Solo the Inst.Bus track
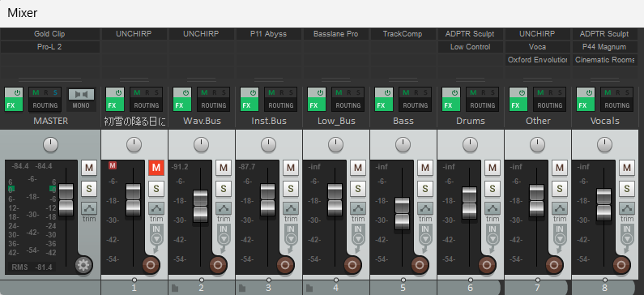Viewport: 644px width, 295px height. point(291,189)
